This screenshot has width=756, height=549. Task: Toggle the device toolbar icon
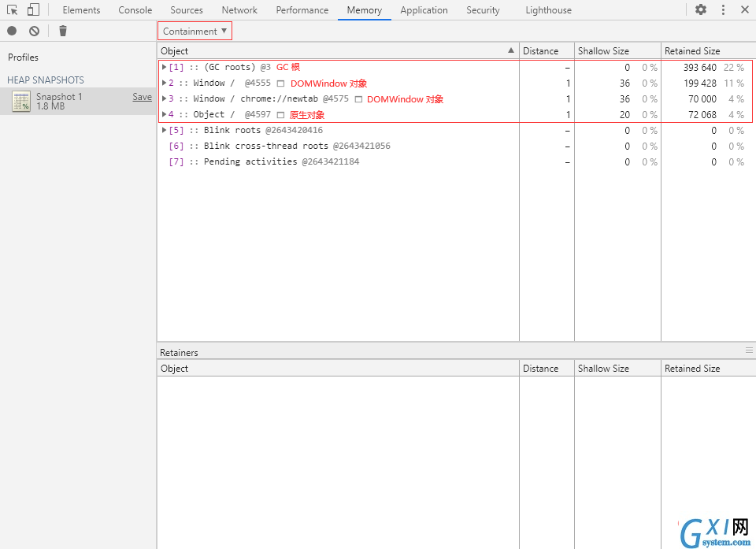(33, 9)
